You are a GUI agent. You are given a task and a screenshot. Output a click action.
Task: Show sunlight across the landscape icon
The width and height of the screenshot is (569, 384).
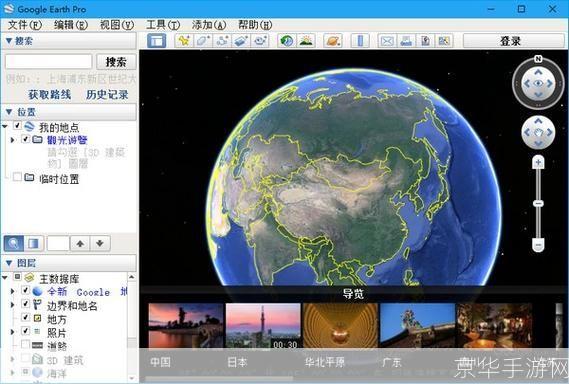(306, 41)
